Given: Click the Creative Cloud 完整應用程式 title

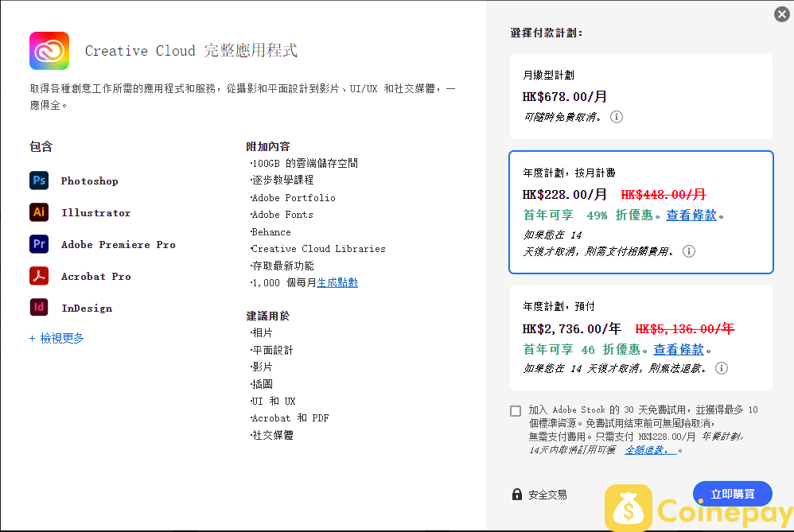Looking at the screenshot, I should [191, 51].
